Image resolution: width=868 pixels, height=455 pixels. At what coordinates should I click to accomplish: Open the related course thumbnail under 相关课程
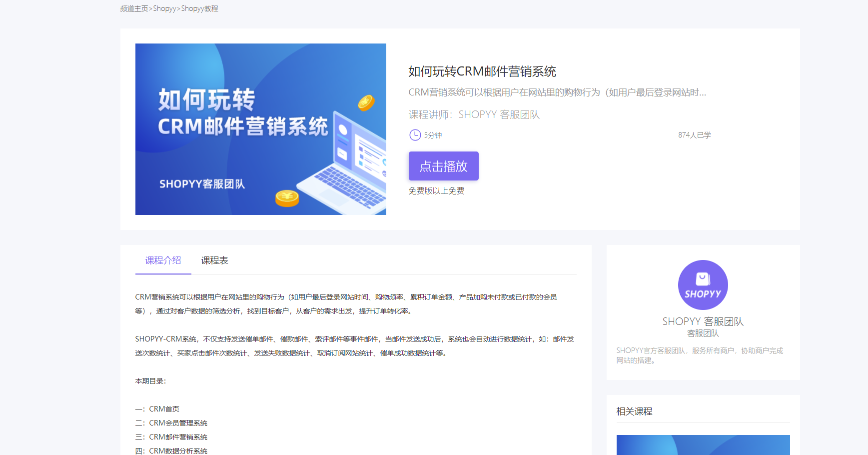(703, 445)
